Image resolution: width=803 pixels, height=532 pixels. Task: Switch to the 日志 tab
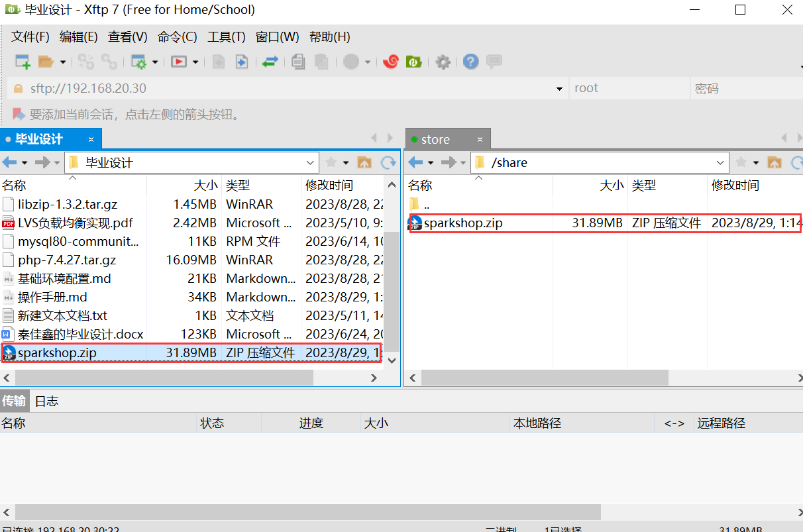coord(46,401)
